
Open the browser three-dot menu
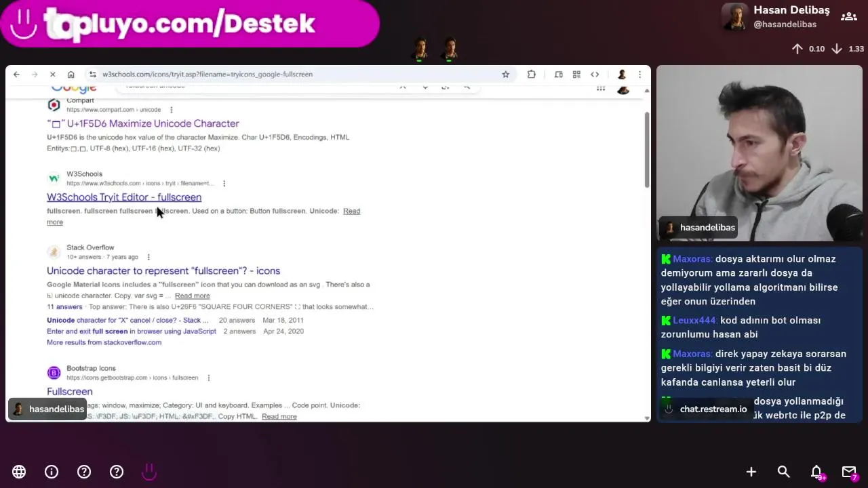(x=639, y=75)
